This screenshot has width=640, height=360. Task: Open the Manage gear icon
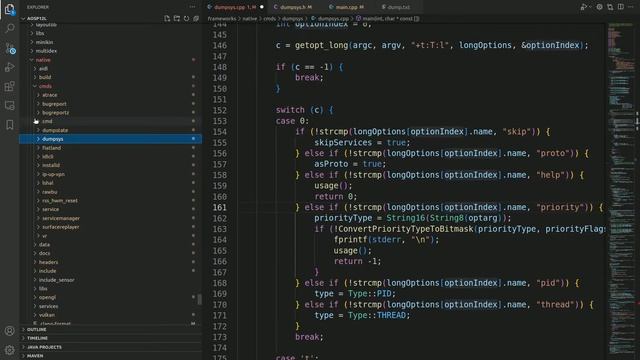point(9,350)
